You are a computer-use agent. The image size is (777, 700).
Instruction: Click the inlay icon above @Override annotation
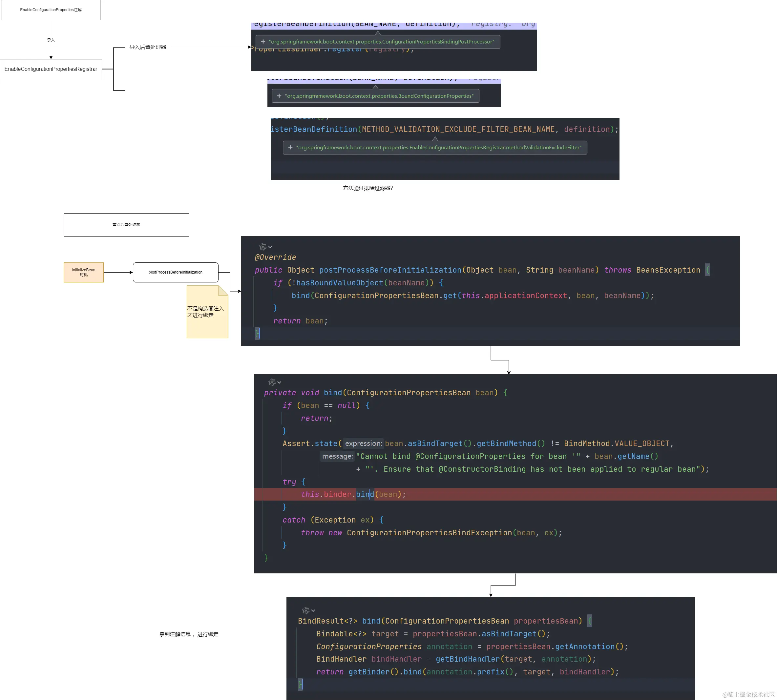263,247
